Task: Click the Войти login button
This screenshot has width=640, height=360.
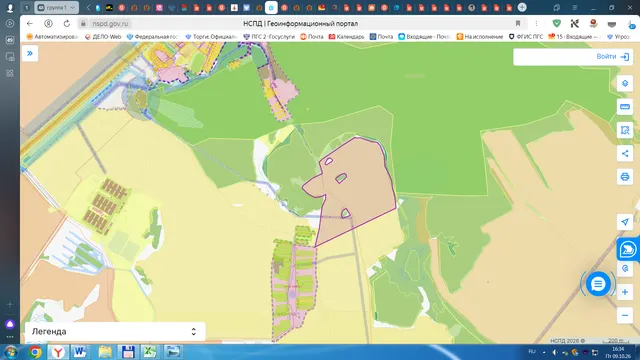Action: tap(612, 57)
